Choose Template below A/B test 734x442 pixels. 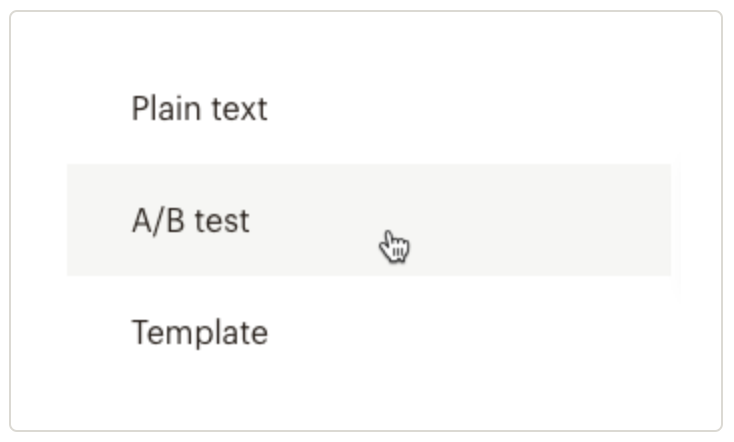(199, 332)
